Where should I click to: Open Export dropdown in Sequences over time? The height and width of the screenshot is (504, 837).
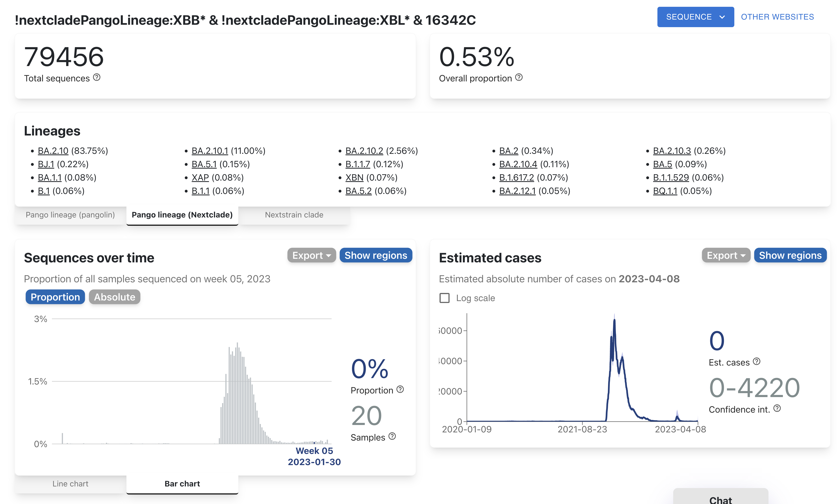click(311, 255)
